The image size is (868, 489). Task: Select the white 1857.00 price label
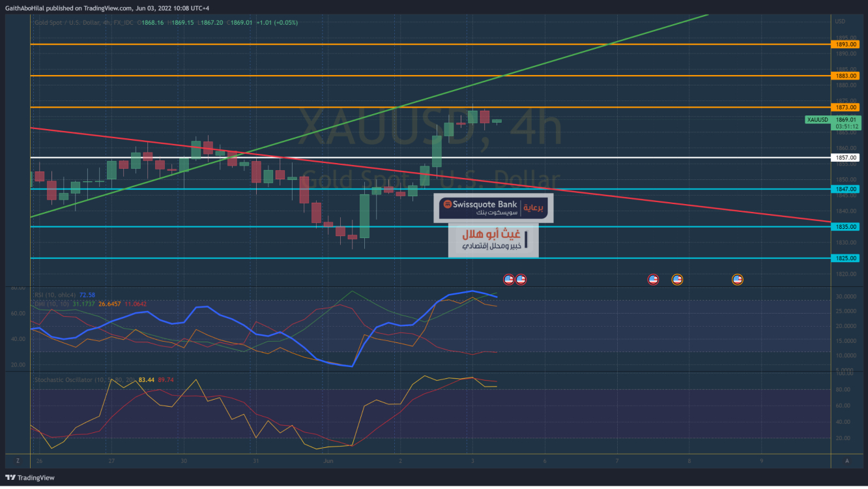[846, 157]
